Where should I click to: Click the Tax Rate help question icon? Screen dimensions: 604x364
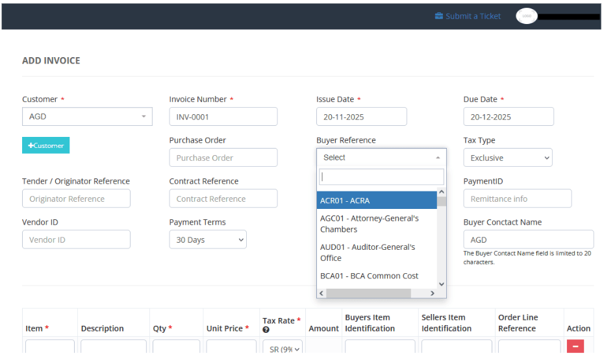coord(266,330)
